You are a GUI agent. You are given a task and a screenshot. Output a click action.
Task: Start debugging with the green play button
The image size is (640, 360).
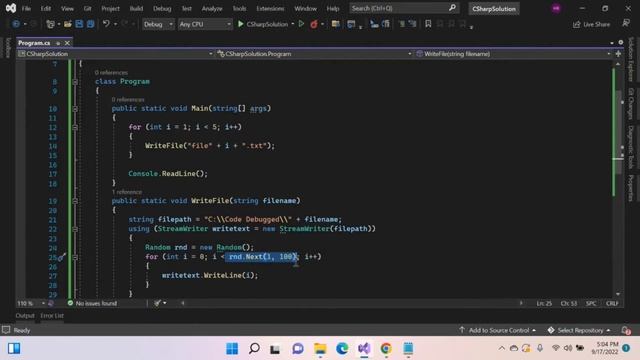point(240,24)
